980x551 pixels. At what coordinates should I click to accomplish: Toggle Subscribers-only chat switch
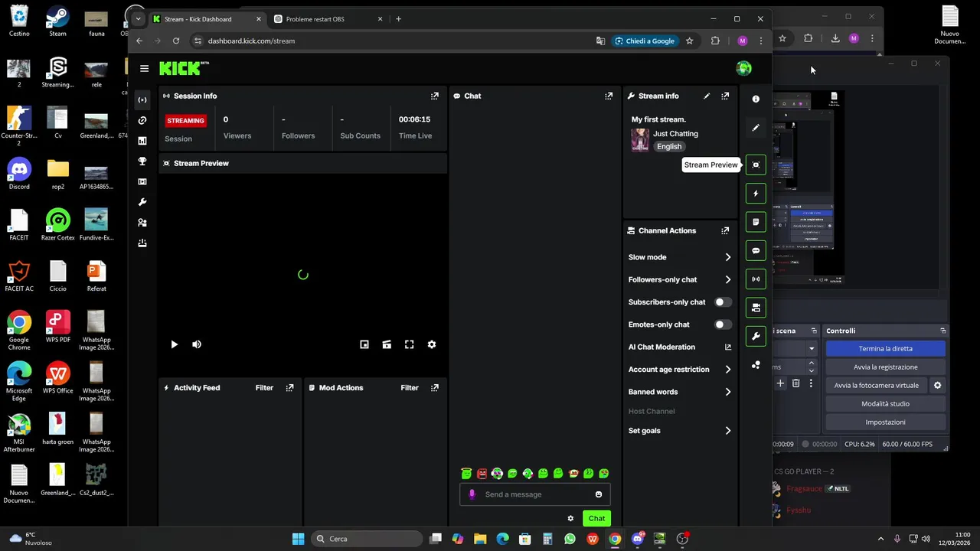coord(723,302)
